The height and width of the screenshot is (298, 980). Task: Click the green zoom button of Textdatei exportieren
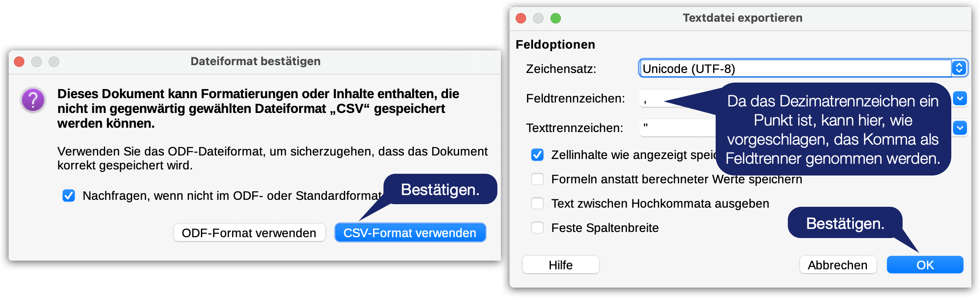pos(556,18)
